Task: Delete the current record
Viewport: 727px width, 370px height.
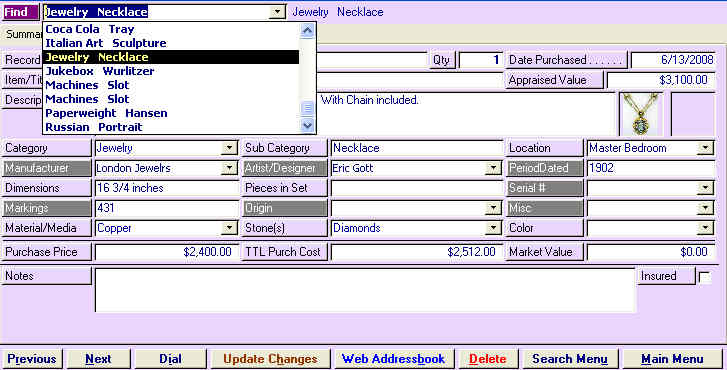Action: pos(488,359)
